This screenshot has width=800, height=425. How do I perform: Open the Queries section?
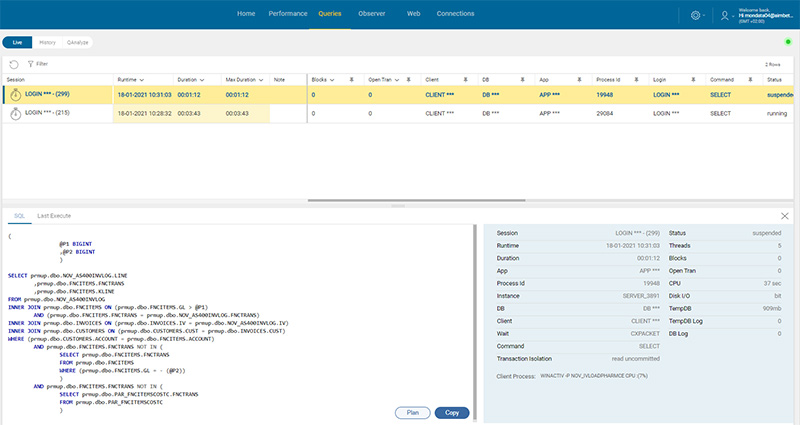330,14
